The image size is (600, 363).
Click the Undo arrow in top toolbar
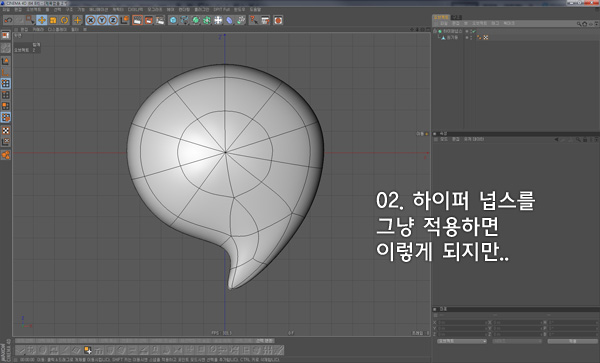pyautogui.click(x=8, y=20)
